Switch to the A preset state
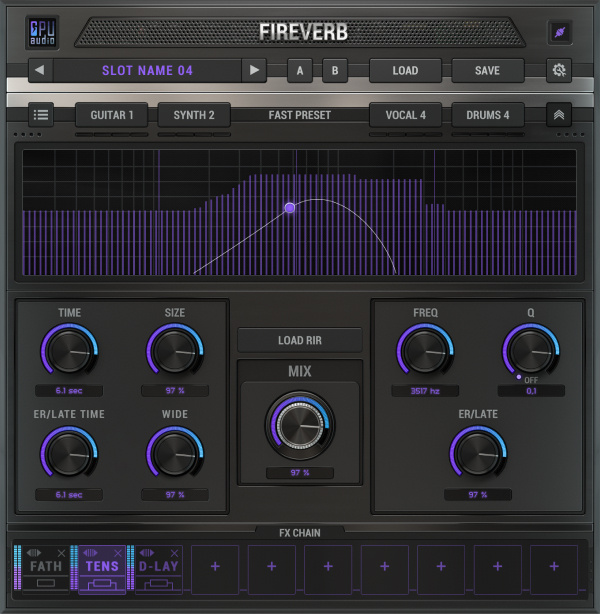This screenshot has width=600, height=614. coord(300,70)
